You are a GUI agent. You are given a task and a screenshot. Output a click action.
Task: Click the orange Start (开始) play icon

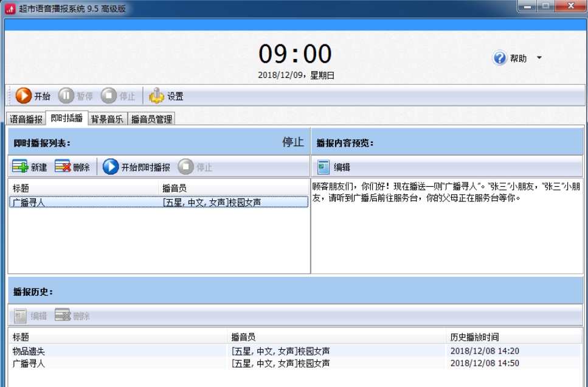coord(23,96)
